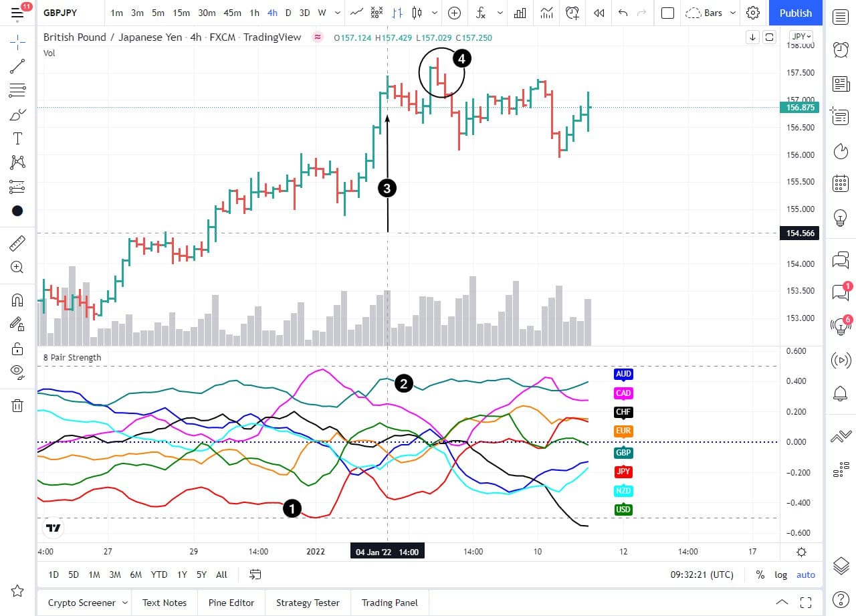Switch to the 1h timeframe
The width and height of the screenshot is (856, 616).
[x=254, y=13]
